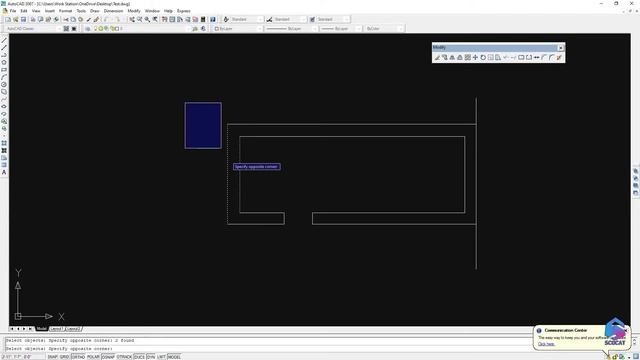Select the Rectangle draw tool
The image size is (640, 360).
4,70
